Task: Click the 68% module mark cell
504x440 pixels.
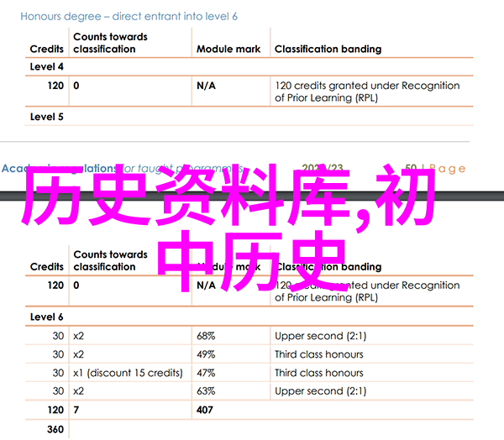Action: pos(206,335)
